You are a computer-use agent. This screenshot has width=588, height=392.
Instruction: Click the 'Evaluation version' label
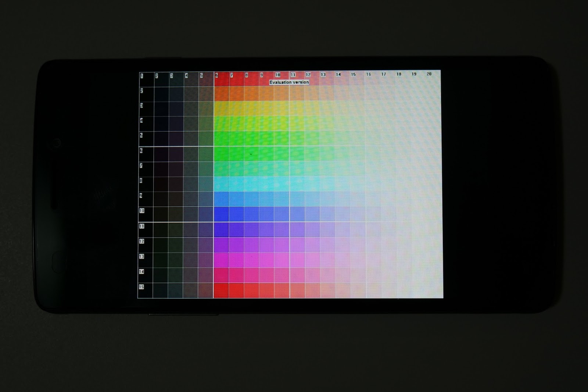(x=289, y=82)
